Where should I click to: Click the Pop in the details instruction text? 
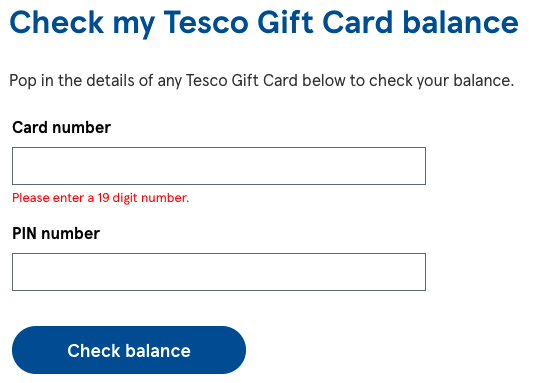point(261,81)
